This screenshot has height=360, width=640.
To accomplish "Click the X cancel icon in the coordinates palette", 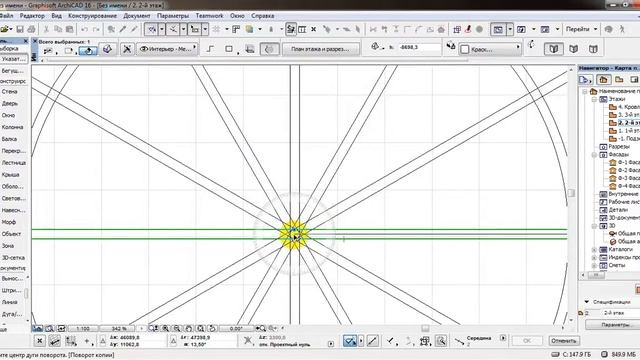I will click(x=40, y=341).
